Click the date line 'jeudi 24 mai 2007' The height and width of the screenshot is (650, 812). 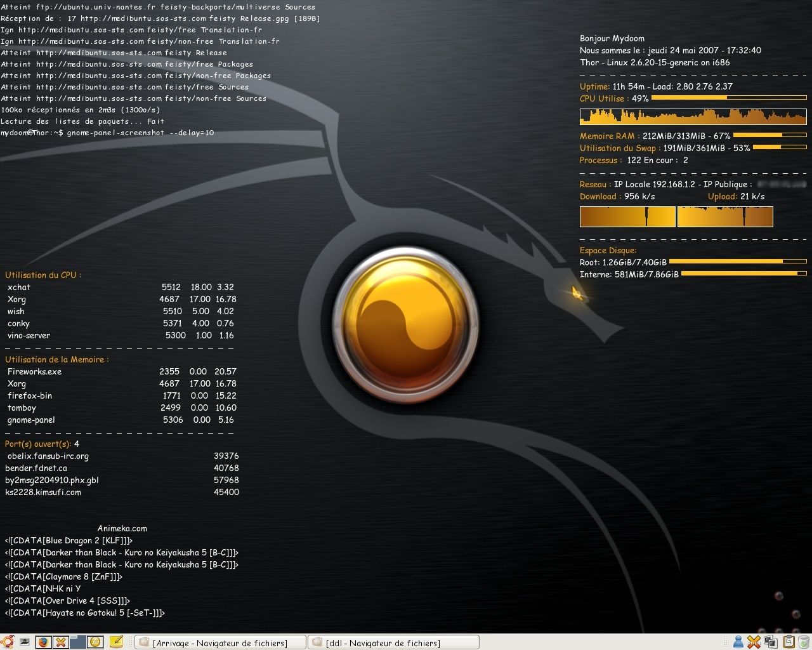671,50
